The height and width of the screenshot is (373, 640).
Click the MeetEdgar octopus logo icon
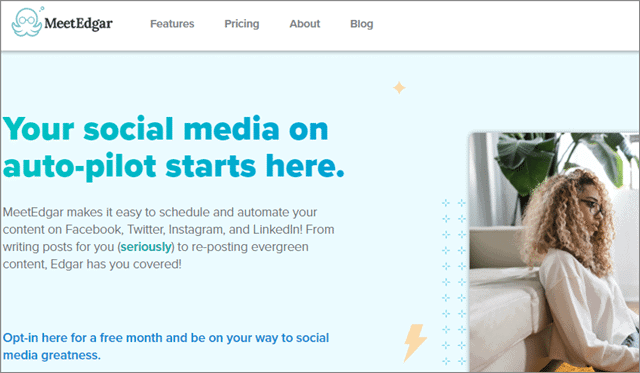pyautogui.click(x=27, y=23)
